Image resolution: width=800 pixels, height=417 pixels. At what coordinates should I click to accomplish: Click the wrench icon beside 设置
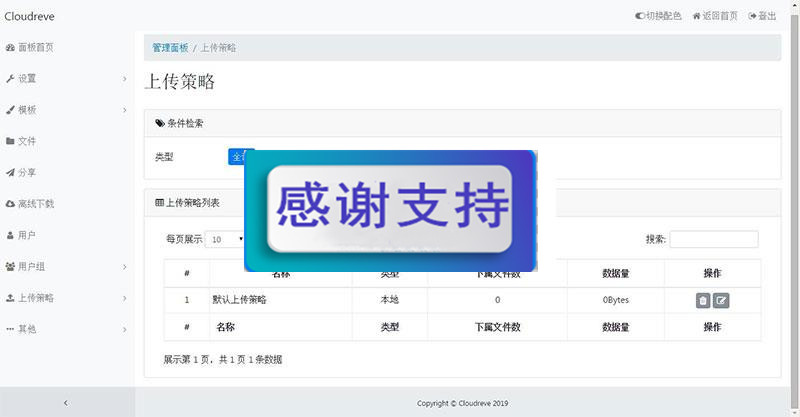coord(10,79)
